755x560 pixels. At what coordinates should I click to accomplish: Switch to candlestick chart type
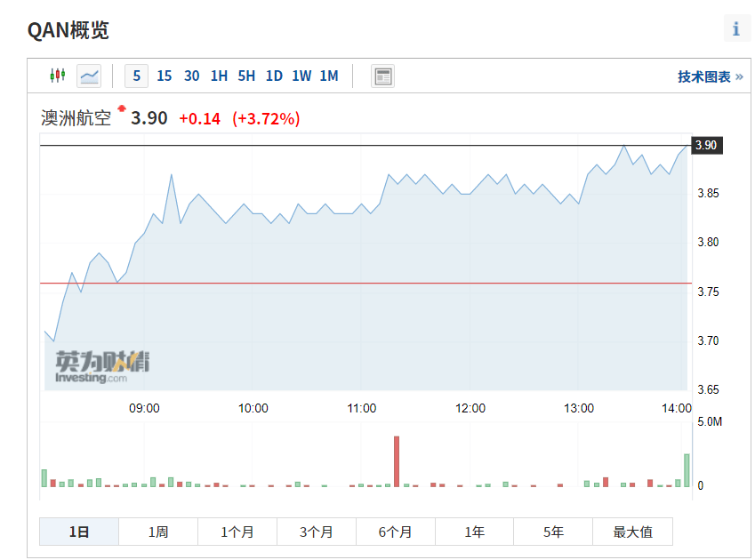(x=58, y=76)
